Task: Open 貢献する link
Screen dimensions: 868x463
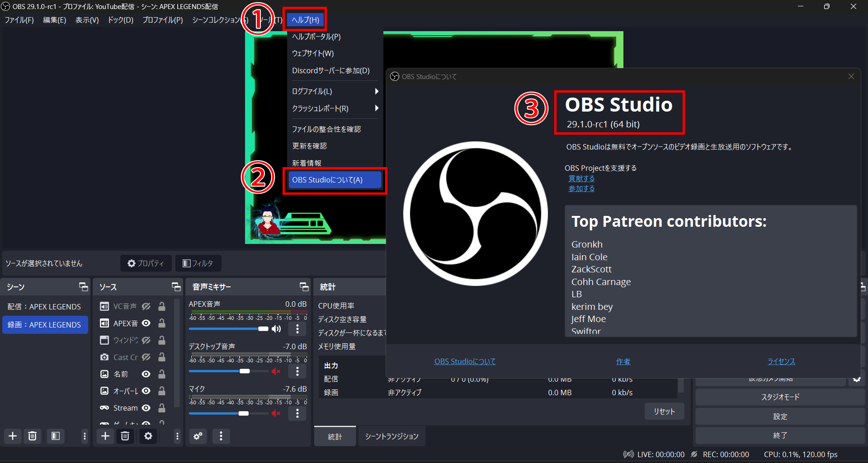Action: point(581,178)
